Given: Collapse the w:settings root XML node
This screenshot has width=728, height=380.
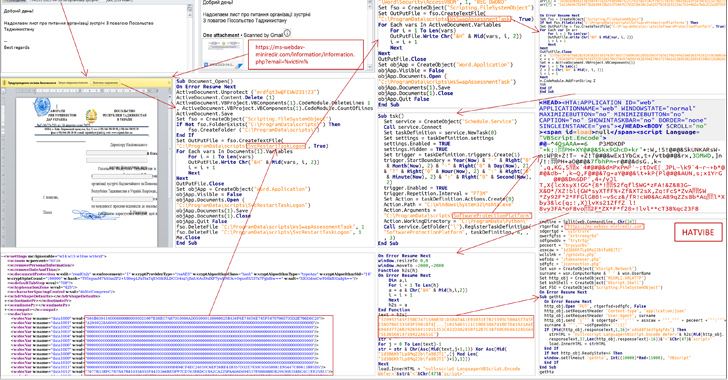Looking at the screenshot, I should (2, 256).
